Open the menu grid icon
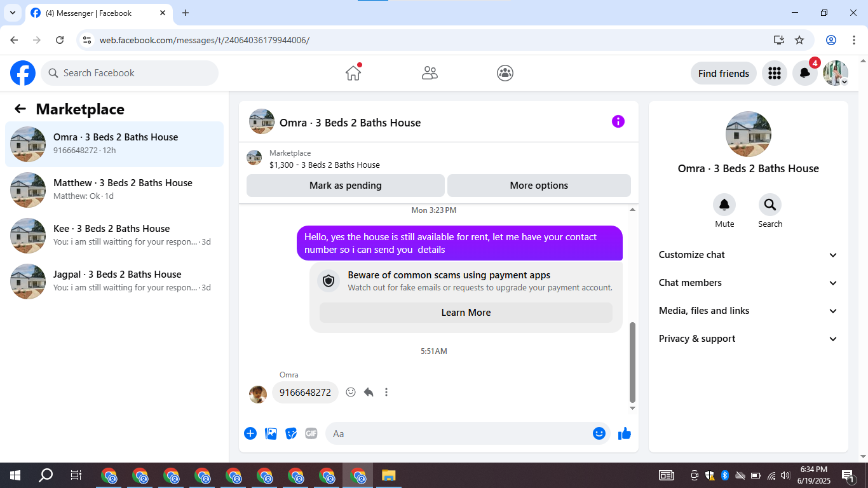Screen dimensions: 868x488 coord(774,73)
